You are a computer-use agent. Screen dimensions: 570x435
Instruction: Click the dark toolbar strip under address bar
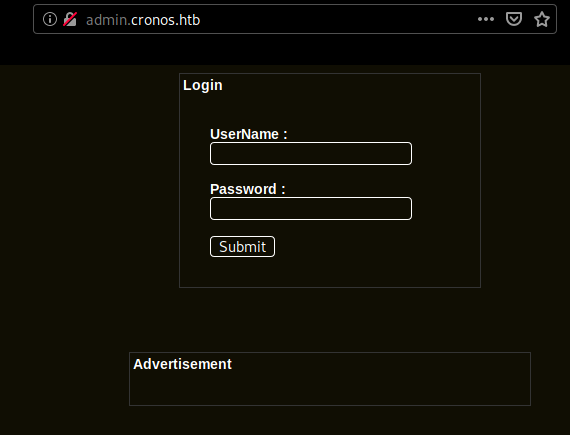pyautogui.click(x=285, y=50)
